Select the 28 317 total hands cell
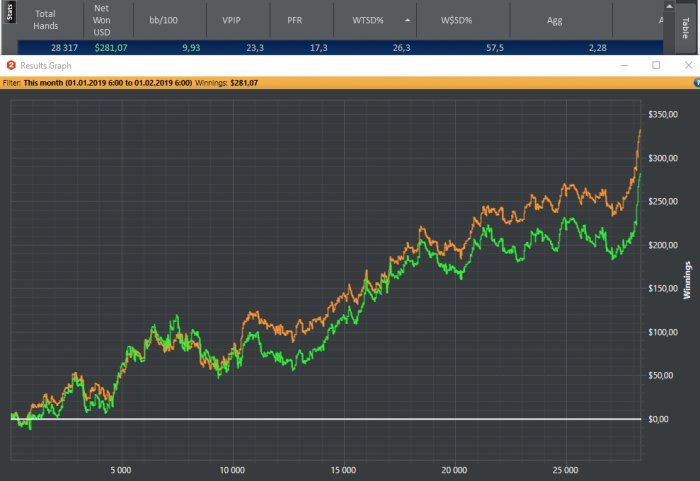Image resolution: width=700 pixels, height=481 pixels. [64, 48]
